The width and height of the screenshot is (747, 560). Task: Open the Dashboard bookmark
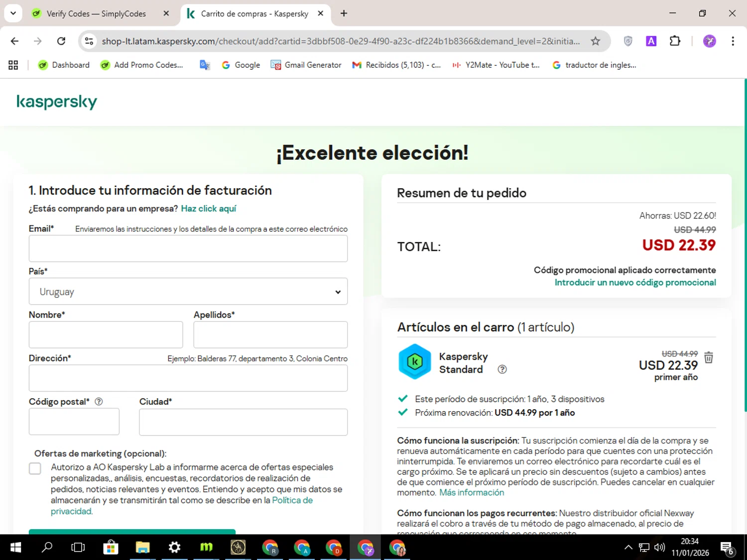pos(64,65)
